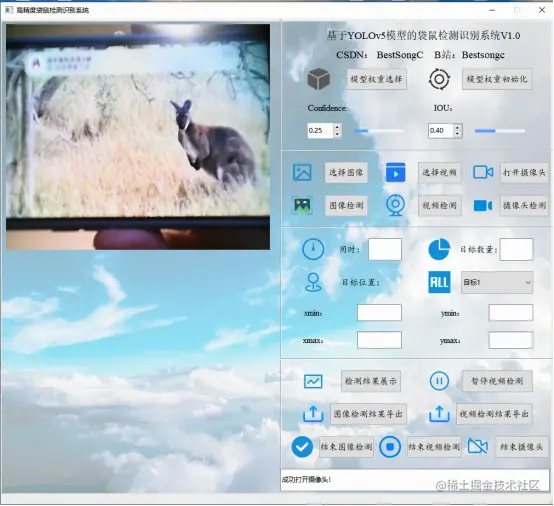Adjust the IOU slider

point(500,131)
